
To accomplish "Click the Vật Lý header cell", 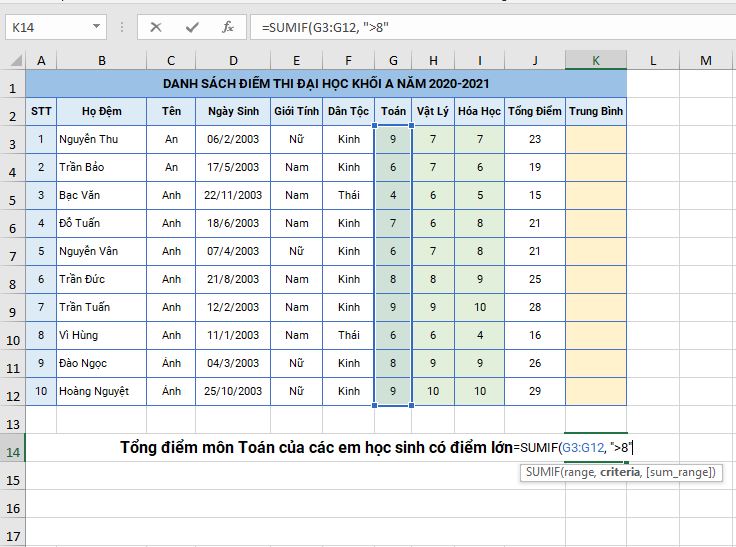I will [x=433, y=112].
